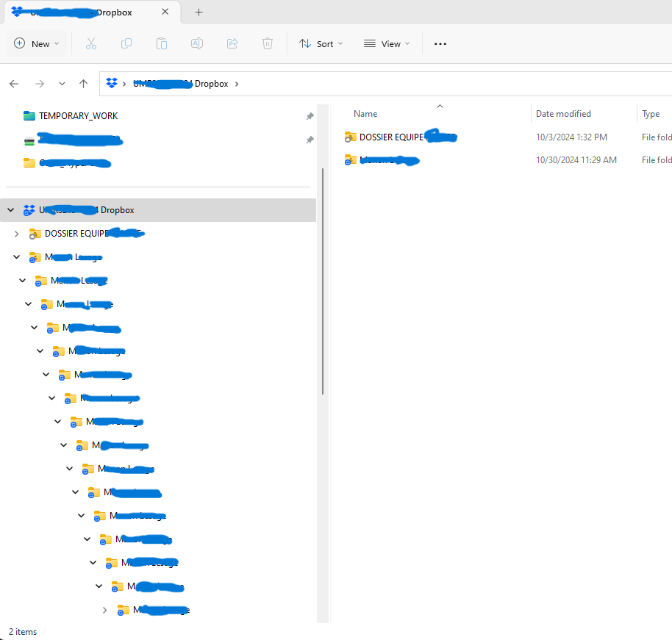Open the Sort dropdown menu
Screen dimensions: 672x640
(x=321, y=43)
